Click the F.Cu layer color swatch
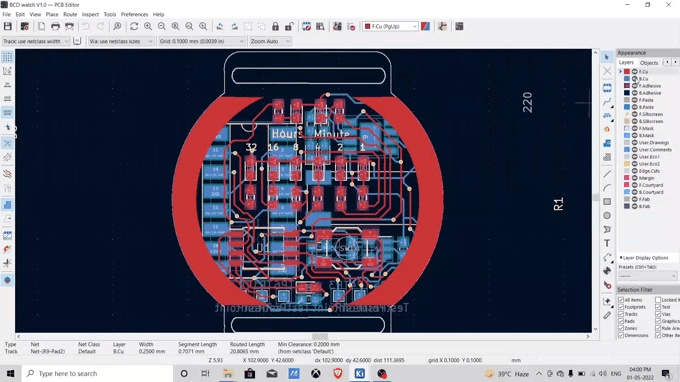680x382 pixels. point(627,72)
